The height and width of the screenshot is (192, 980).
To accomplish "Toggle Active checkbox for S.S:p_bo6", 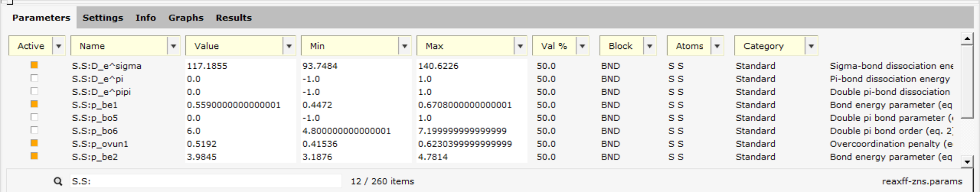I will tap(34, 130).
